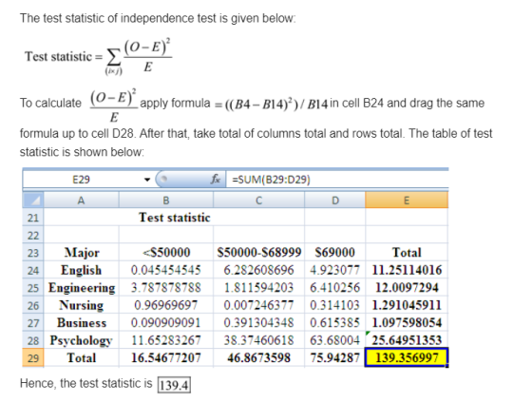Click cell with value 11.25114016
Viewport: 532px width, 403px height.
pos(407,270)
